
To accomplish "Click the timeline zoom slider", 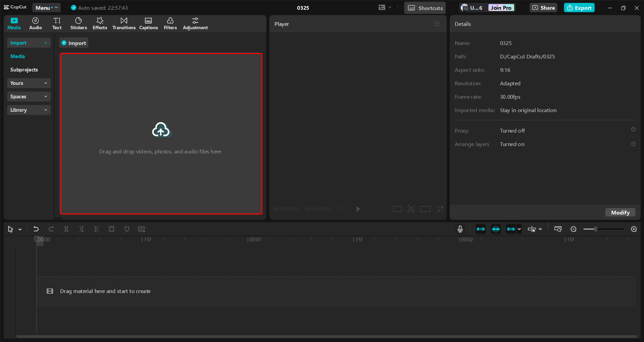I will coord(595,229).
